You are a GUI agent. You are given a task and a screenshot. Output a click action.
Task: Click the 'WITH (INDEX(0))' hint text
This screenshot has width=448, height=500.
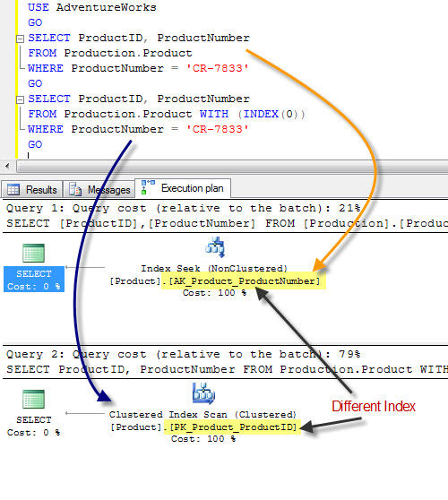(253, 114)
